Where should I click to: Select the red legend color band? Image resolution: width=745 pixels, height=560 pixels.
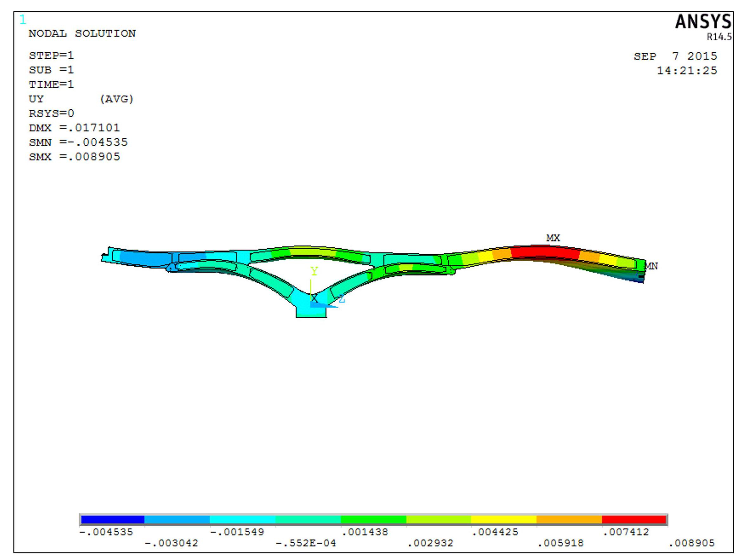634,520
